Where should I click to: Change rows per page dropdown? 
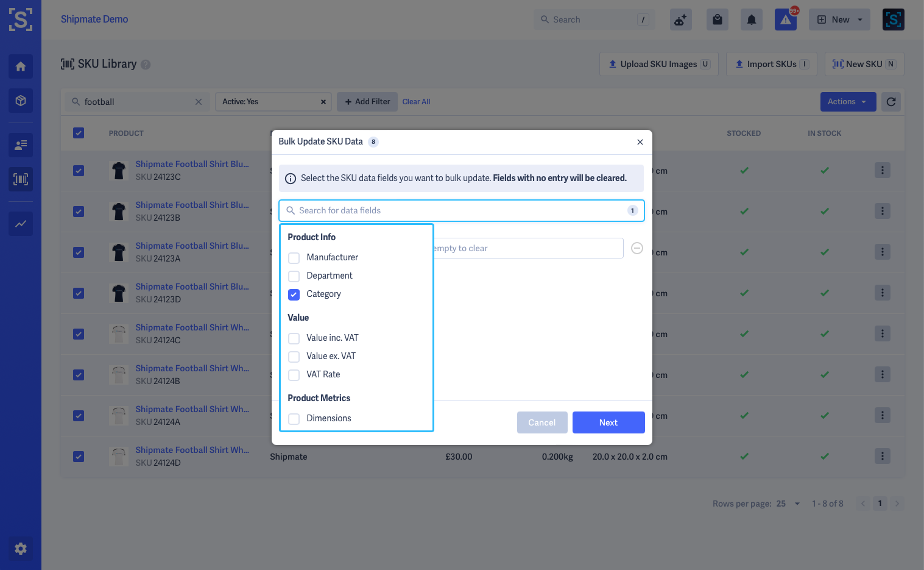pyautogui.click(x=788, y=504)
